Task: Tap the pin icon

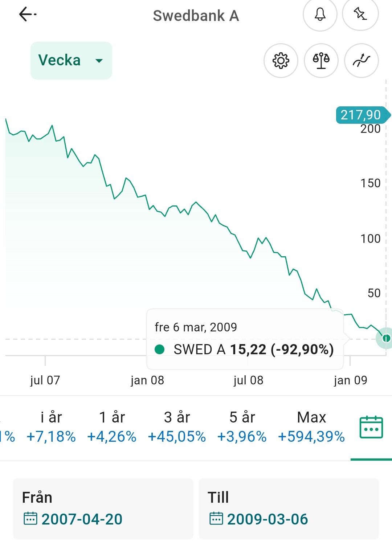Action: tap(360, 15)
